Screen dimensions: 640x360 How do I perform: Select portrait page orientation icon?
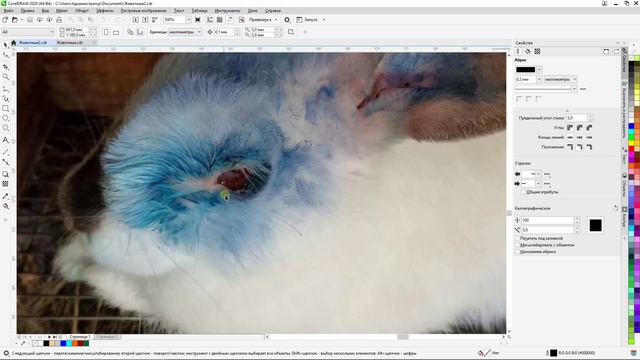tap(106, 32)
